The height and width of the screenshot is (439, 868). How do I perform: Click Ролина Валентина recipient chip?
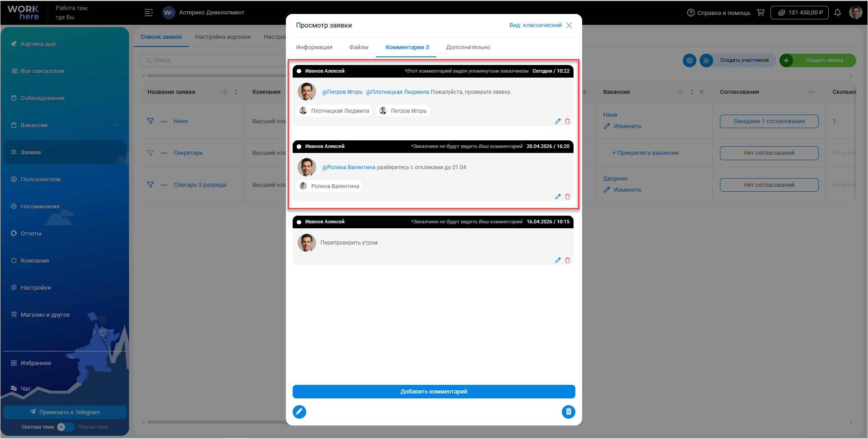(x=329, y=186)
